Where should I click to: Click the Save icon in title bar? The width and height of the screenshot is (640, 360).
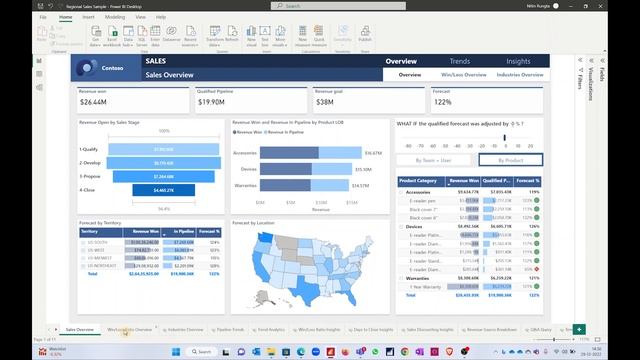click(x=40, y=6)
